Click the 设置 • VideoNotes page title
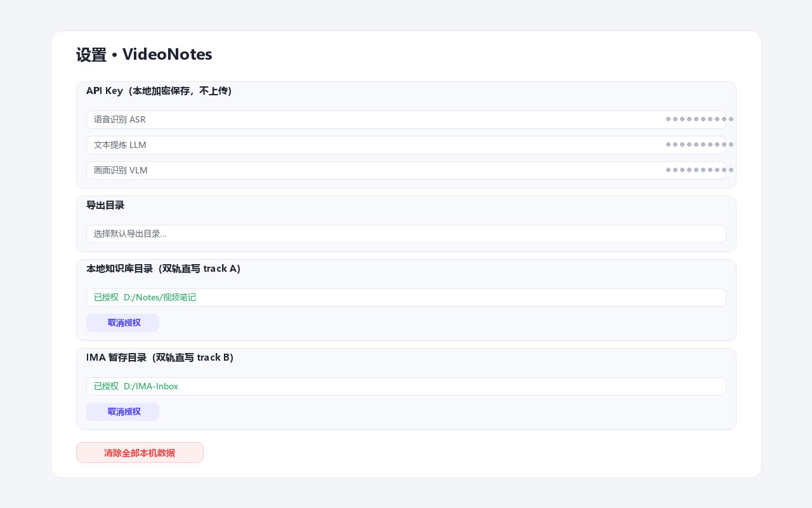The height and width of the screenshot is (508, 812). pyautogui.click(x=144, y=55)
